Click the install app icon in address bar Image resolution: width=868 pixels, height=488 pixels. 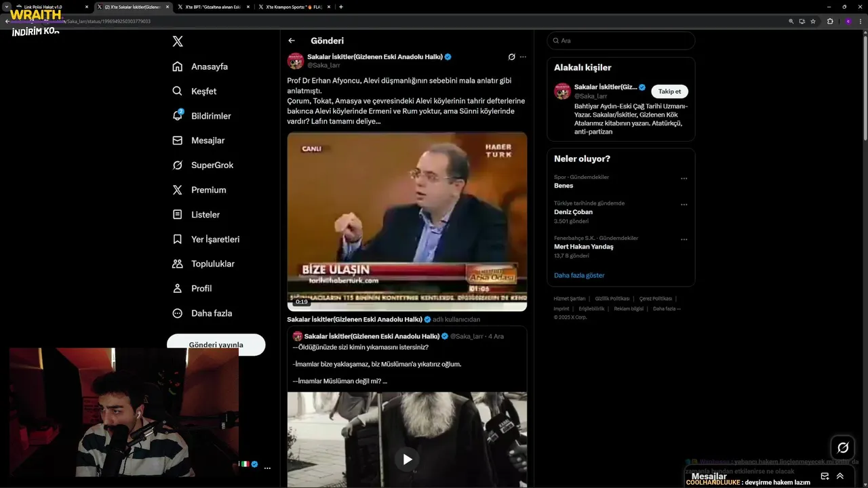(802, 21)
